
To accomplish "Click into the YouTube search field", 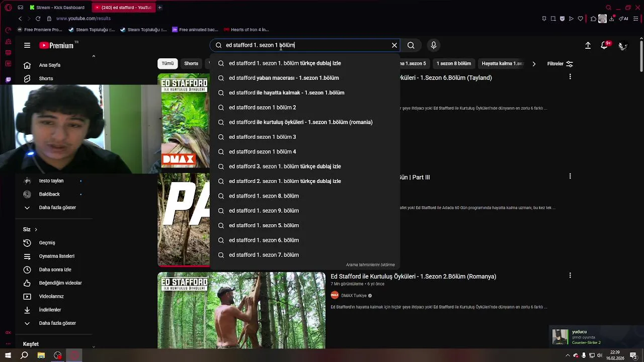I will tap(305, 45).
